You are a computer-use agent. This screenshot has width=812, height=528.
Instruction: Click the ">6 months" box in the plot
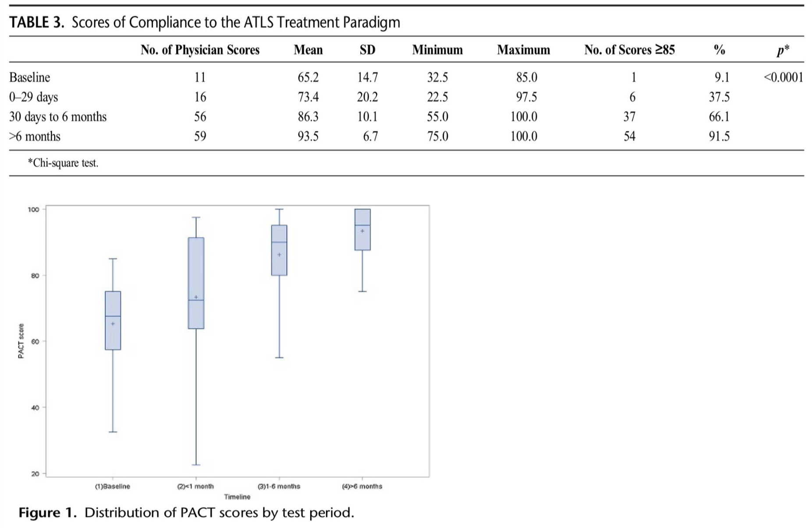coord(362,229)
